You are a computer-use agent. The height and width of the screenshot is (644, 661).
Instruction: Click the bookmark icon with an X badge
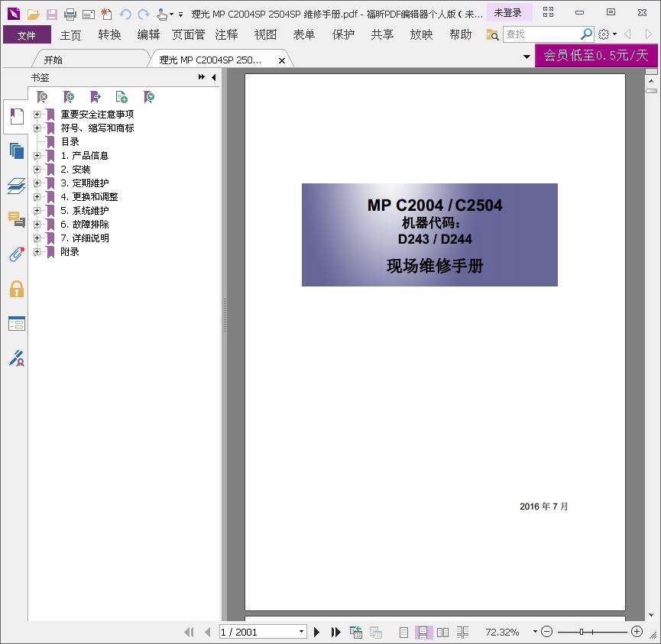42,97
